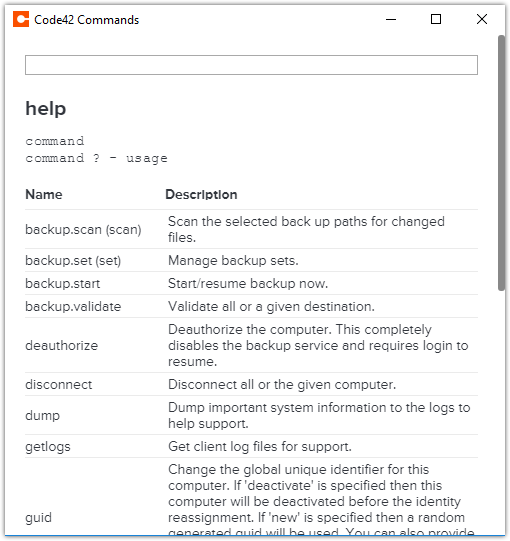Click the 'help' heading
The image size is (510, 541).
46,109
